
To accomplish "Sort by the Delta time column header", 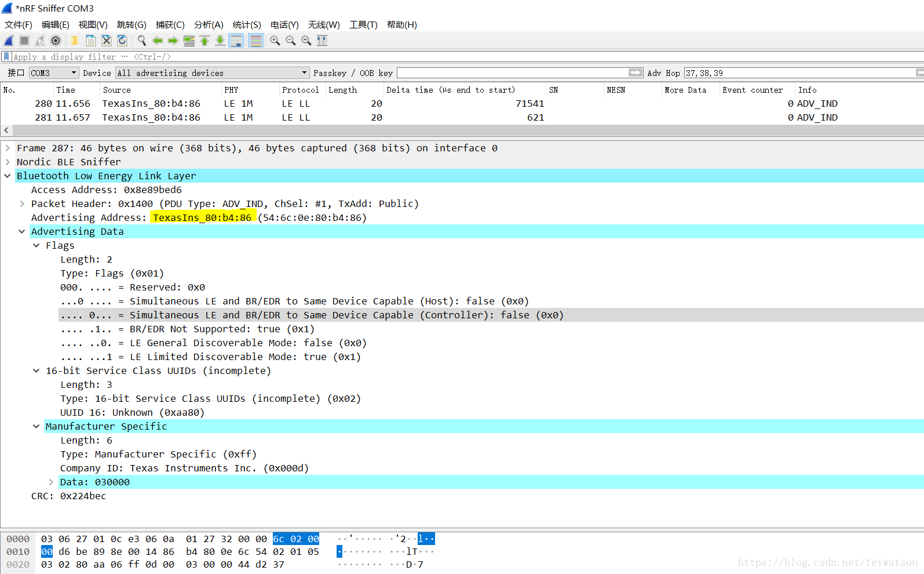I will (465, 90).
